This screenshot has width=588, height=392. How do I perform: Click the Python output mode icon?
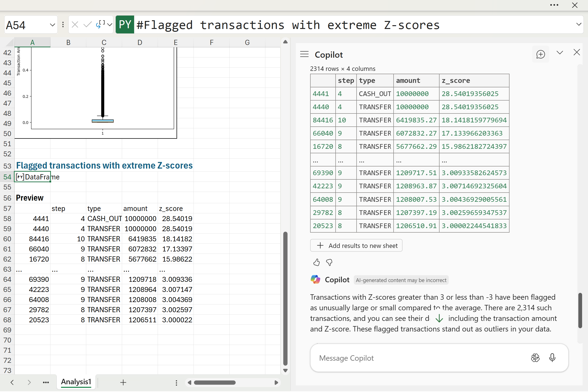point(101,24)
